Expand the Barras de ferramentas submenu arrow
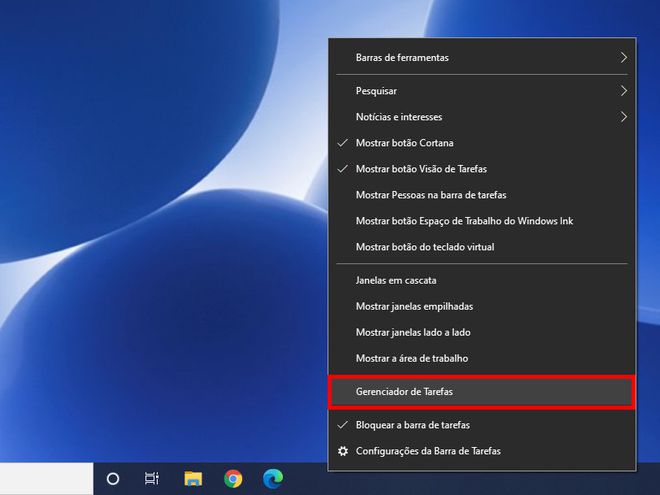Image resolution: width=660 pixels, height=495 pixels. 623,58
